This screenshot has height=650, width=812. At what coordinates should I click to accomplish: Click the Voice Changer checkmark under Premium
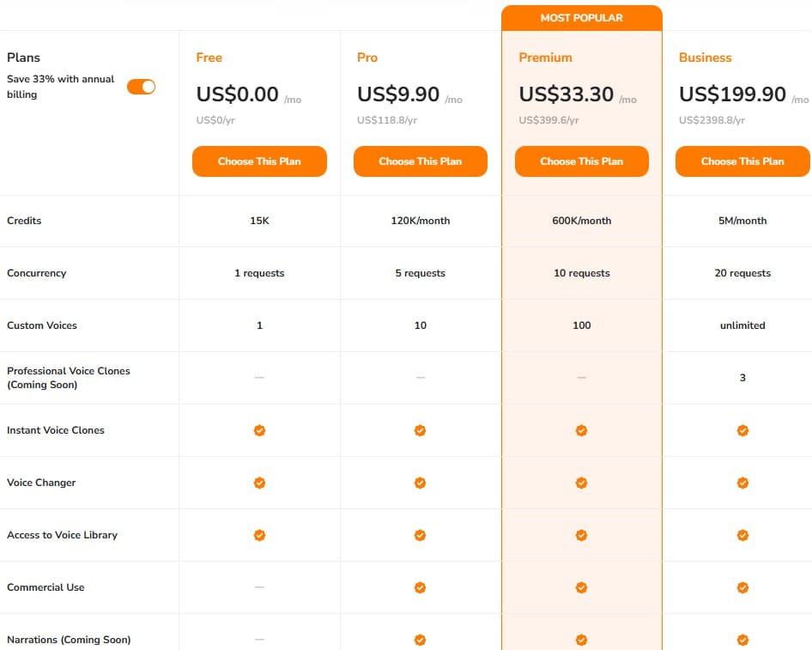(x=582, y=483)
